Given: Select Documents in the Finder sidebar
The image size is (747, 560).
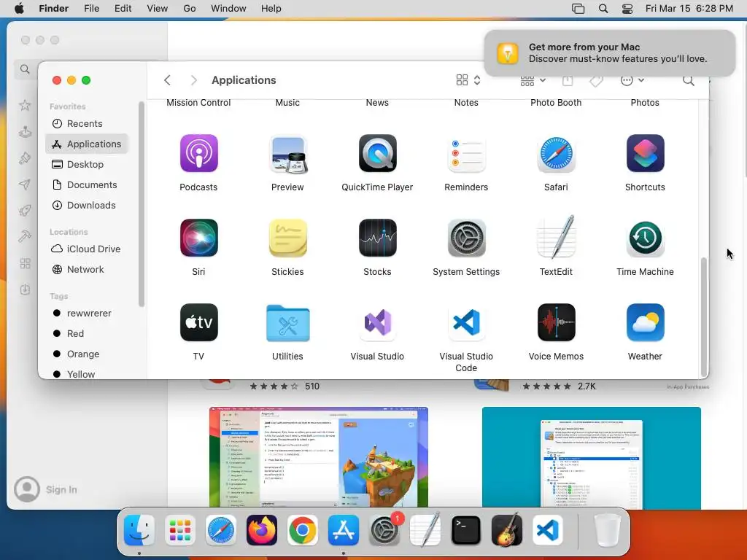Looking at the screenshot, I should (88, 184).
